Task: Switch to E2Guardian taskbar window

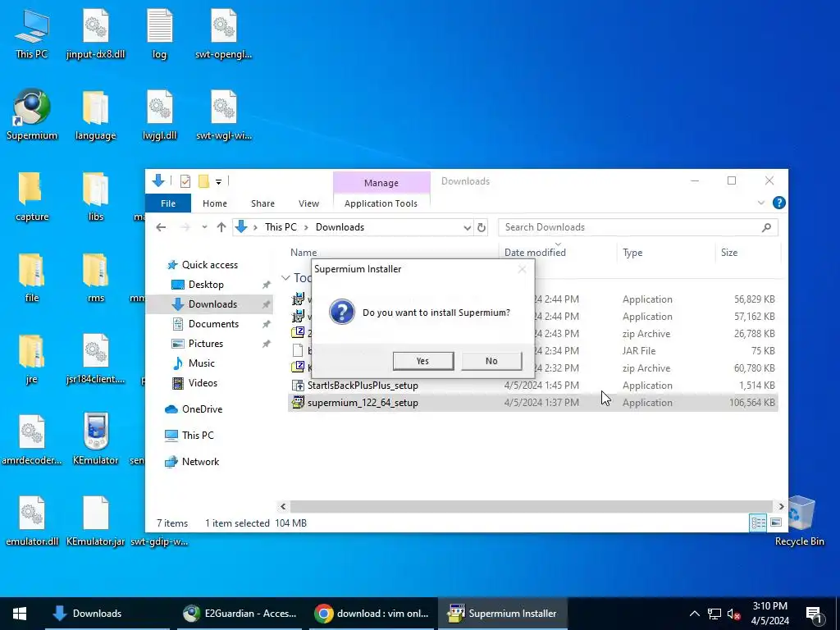Action: click(240, 614)
